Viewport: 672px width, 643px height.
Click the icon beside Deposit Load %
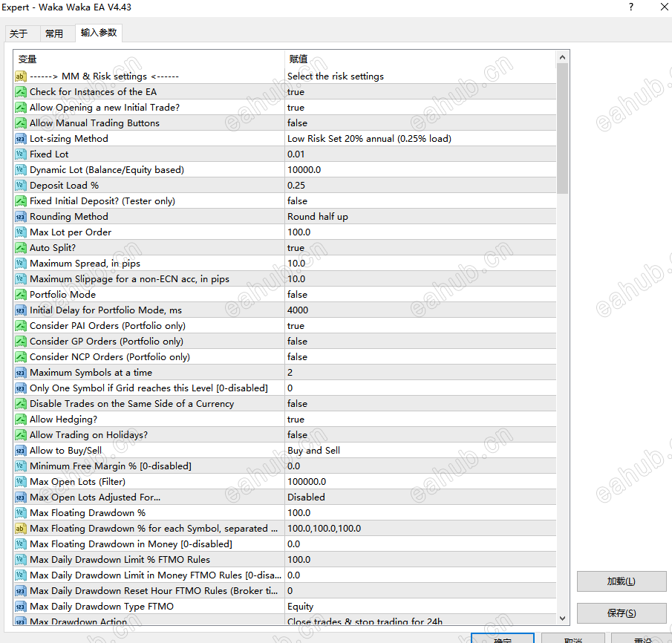pyautogui.click(x=21, y=185)
